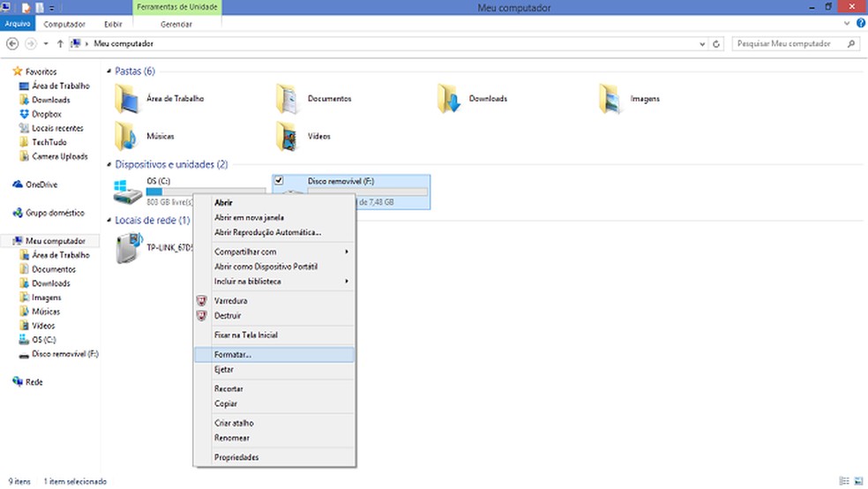Select Camera Uploads in Favoritos sidebar

54,157
